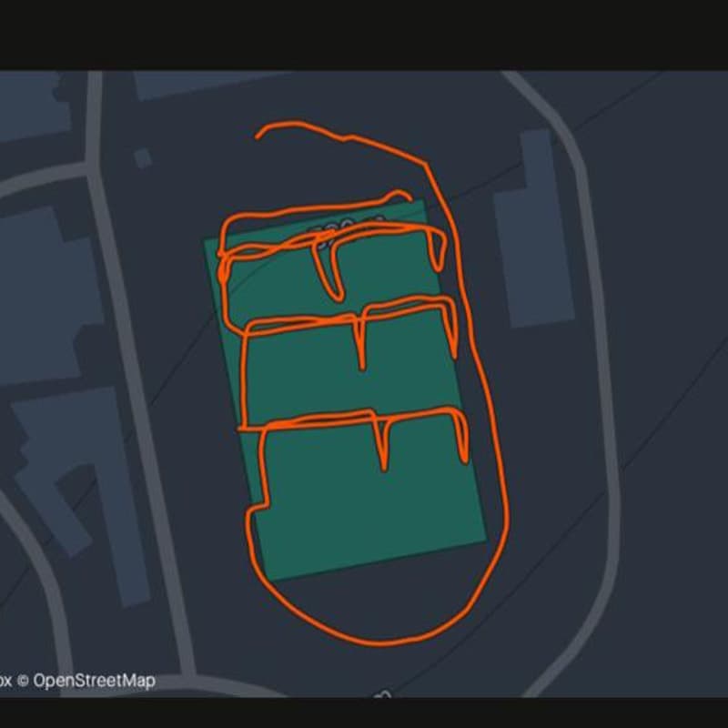
Task: Click the track's step-shaped notch at lower left
Action: coord(258,506)
